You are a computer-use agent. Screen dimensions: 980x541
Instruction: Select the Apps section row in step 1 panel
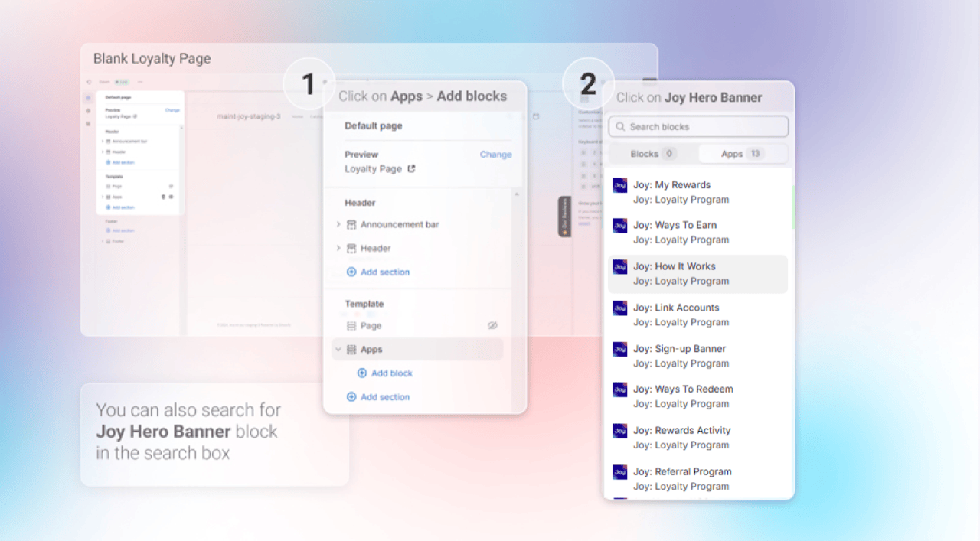418,350
